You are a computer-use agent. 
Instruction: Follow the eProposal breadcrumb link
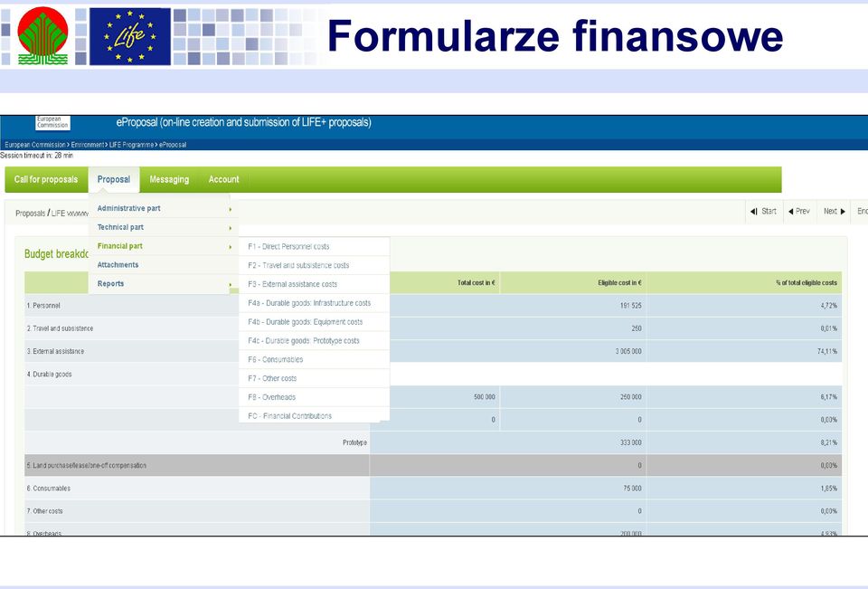[173, 145]
